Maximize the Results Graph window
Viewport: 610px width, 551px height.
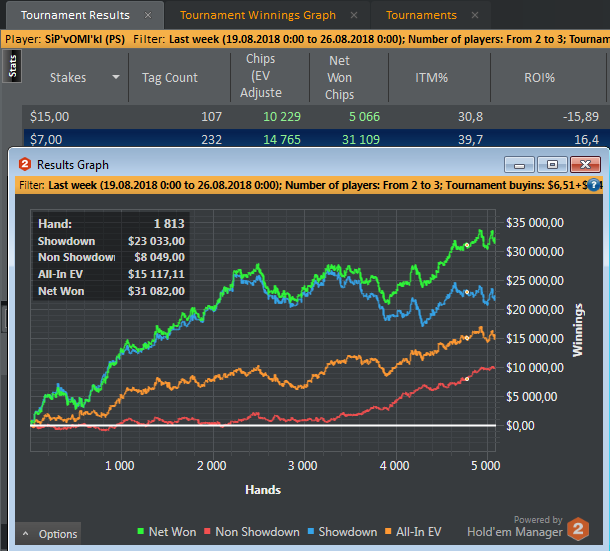pos(552,165)
